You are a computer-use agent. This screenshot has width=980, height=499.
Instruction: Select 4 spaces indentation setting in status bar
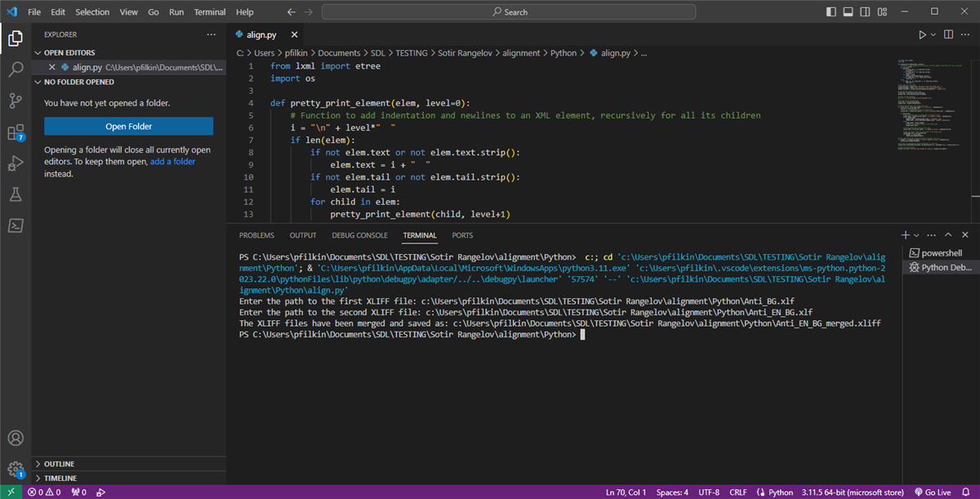pos(672,492)
